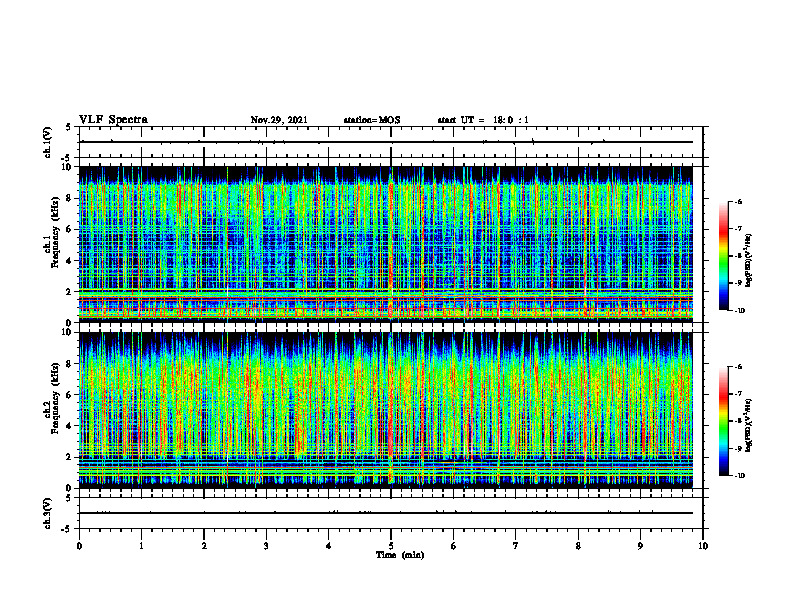792x612 pixels.
Task: Click the "VLF Spectra" title text
Action: coord(113,120)
